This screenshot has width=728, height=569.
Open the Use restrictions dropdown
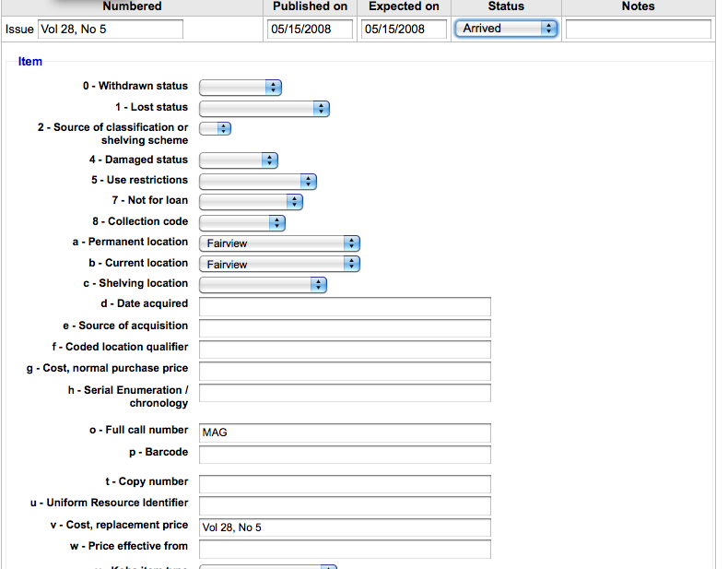[x=257, y=182]
